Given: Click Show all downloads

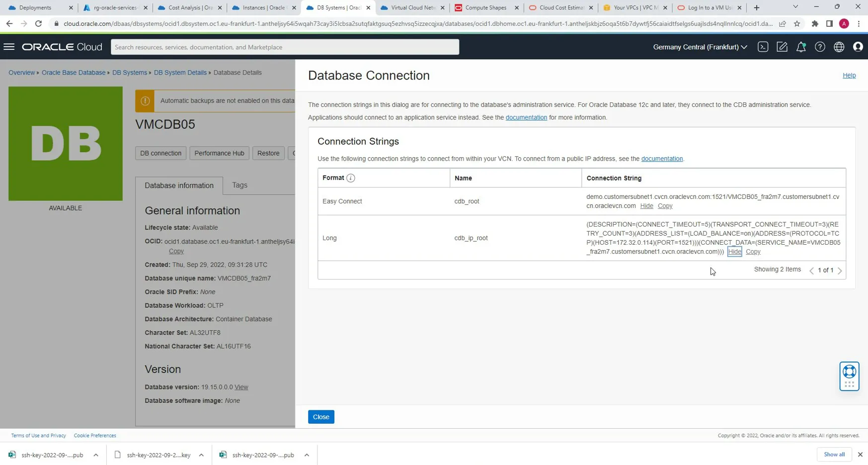Looking at the screenshot, I should pyautogui.click(x=834, y=455).
